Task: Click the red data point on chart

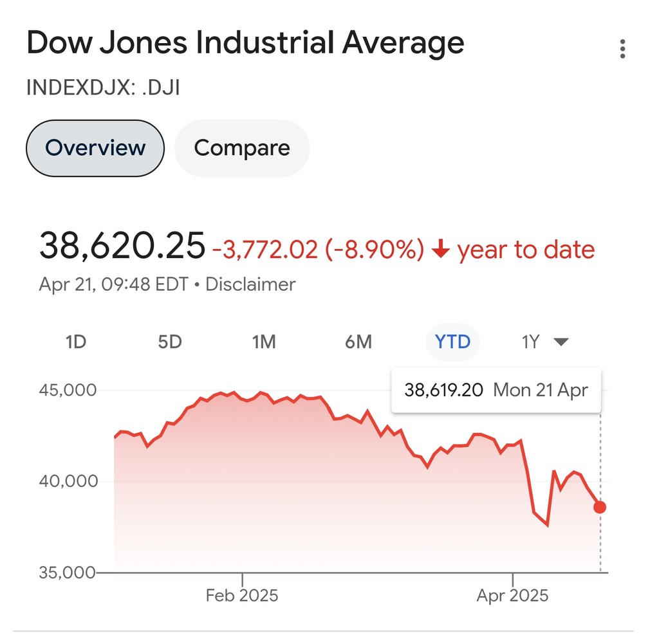Action: [600, 507]
